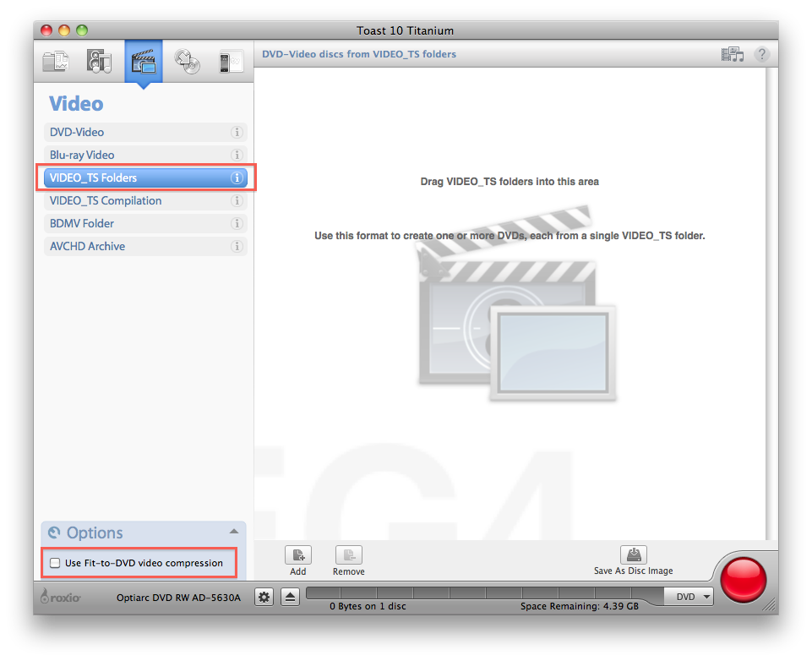The height and width of the screenshot is (661, 812).
Task: Select AVCHD Archive format
Action: tap(145, 246)
